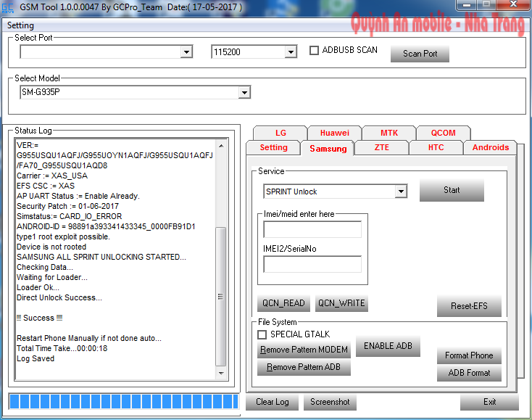The height and width of the screenshot is (420, 532).
Task: Click the 'Log Saved' log line
Action: coord(36,358)
